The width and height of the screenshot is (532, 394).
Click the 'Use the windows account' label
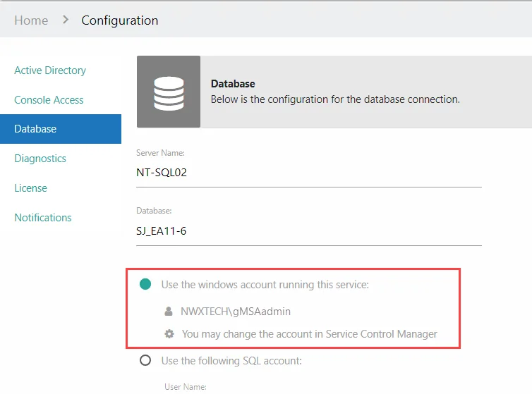[x=265, y=285]
